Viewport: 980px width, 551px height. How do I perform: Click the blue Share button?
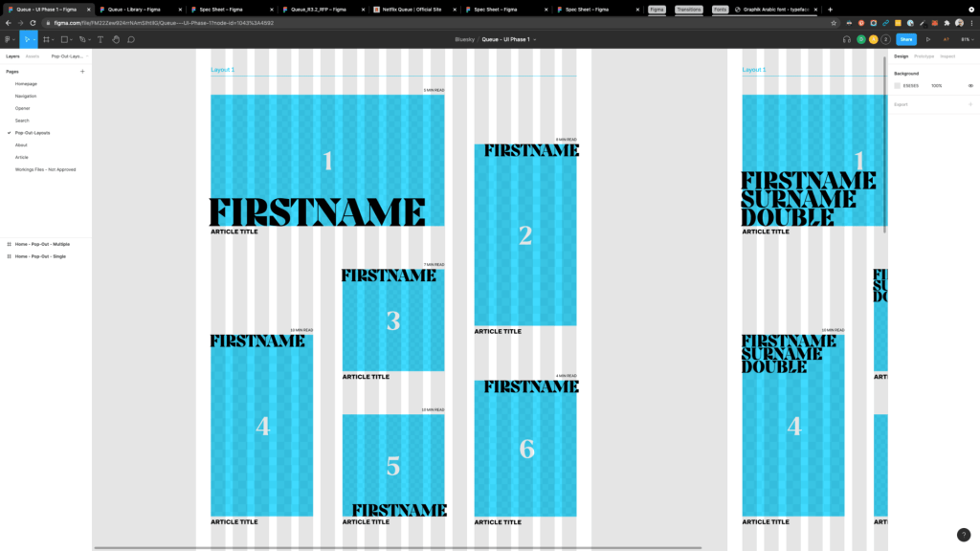905,39
